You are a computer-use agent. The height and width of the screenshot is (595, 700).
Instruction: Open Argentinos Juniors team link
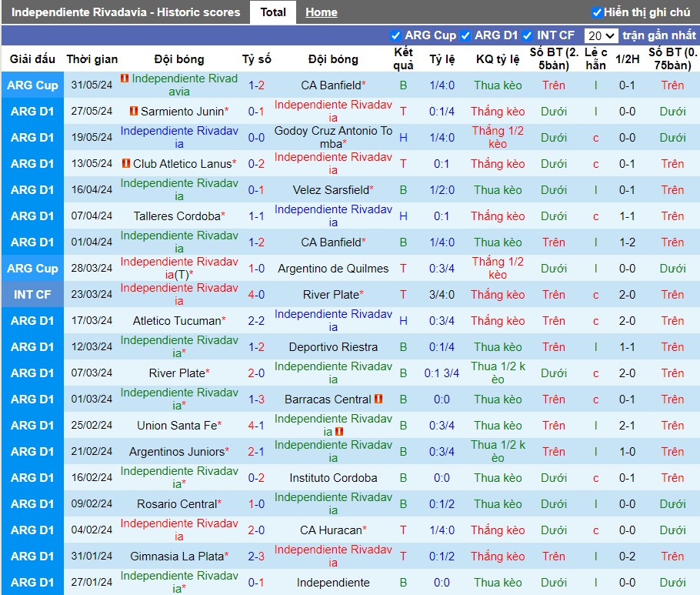click(x=177, y=452)
